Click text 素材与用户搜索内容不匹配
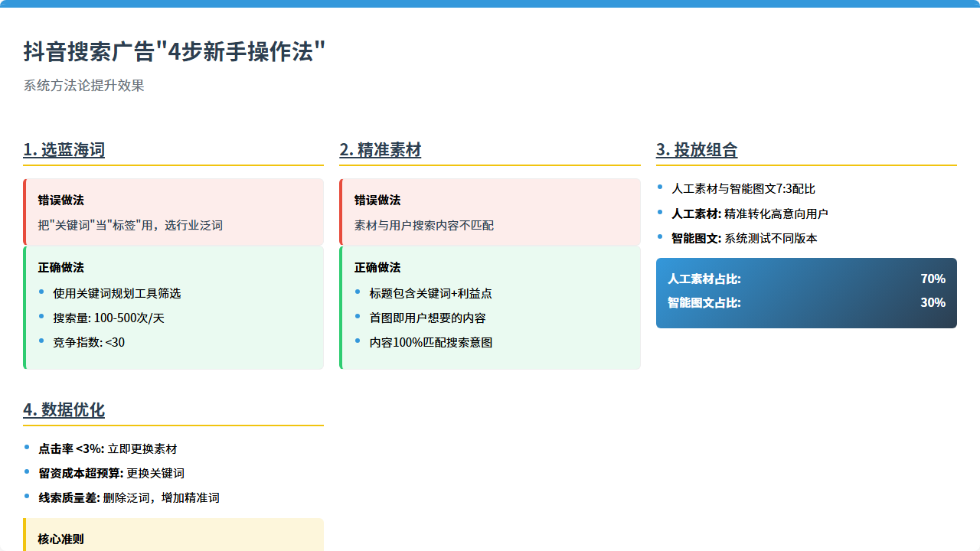 [x=424, y=226]
